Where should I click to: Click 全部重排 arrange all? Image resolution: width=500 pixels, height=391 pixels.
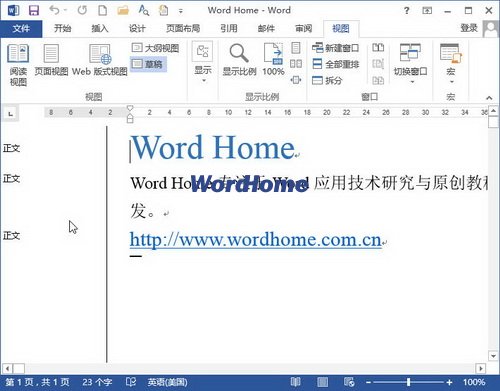click(x=336, y=64)
